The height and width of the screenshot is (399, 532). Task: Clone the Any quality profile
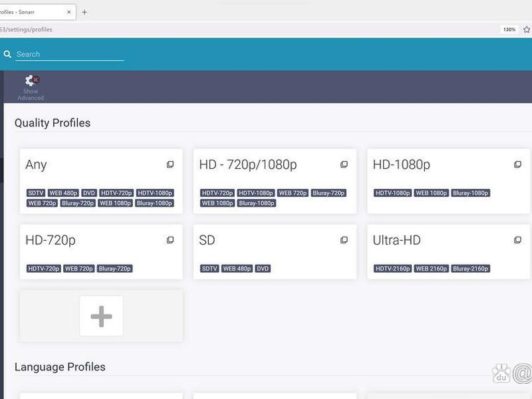tap(170, 164)
